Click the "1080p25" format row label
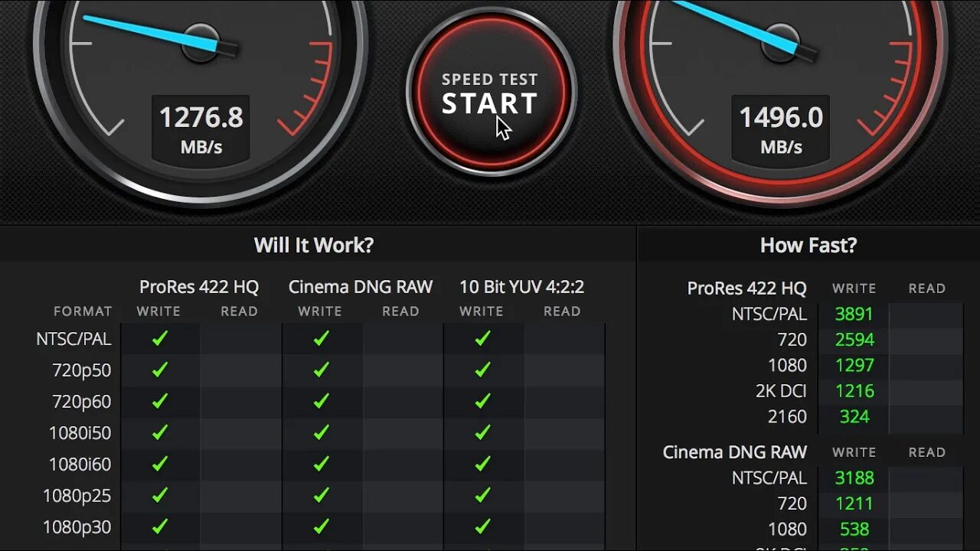The image size is (980, 551). (x=77, y=496)
